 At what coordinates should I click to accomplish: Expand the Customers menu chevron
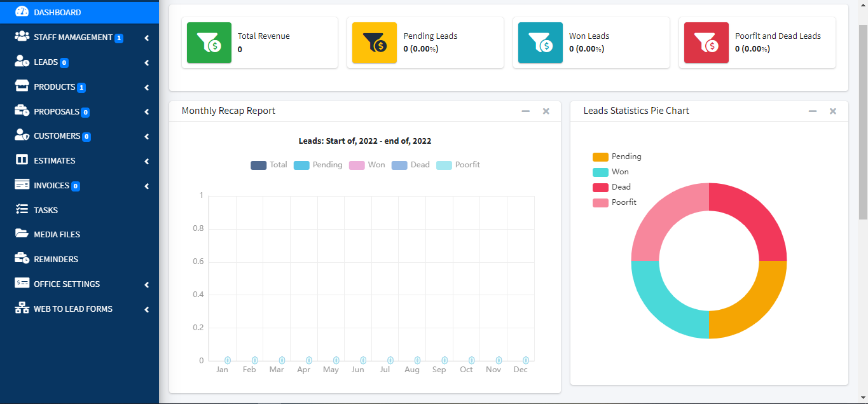(x=147, y=136)
